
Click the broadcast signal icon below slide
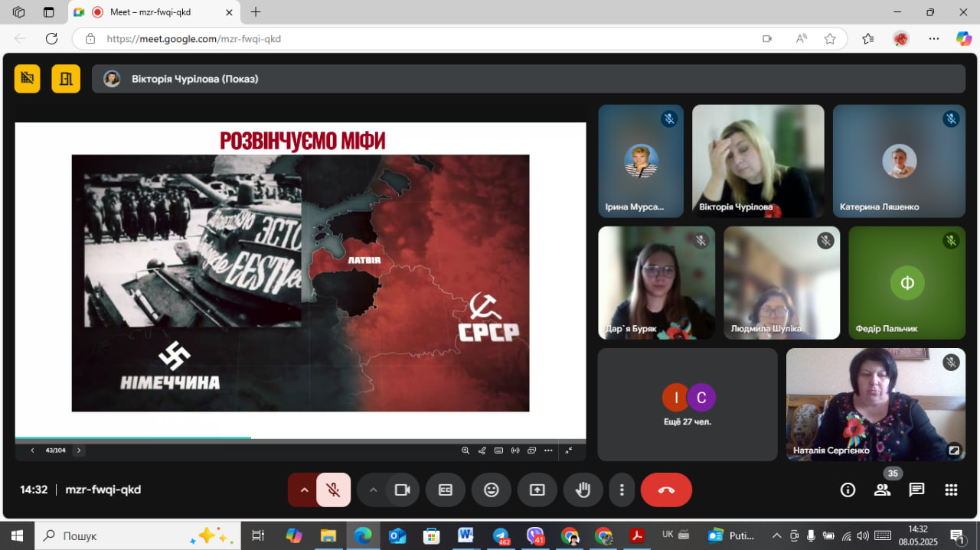coord(515,451)
